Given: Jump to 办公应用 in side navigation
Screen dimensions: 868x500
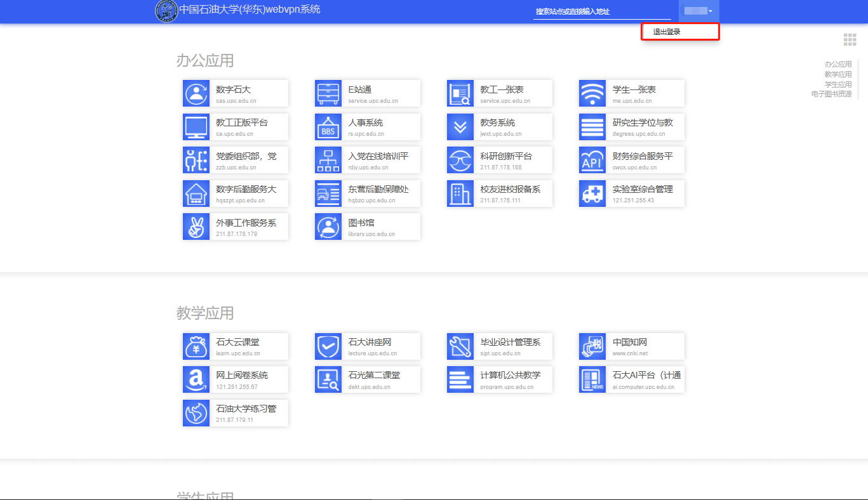Looking at the screenshot, I should [x=838, y=64].
